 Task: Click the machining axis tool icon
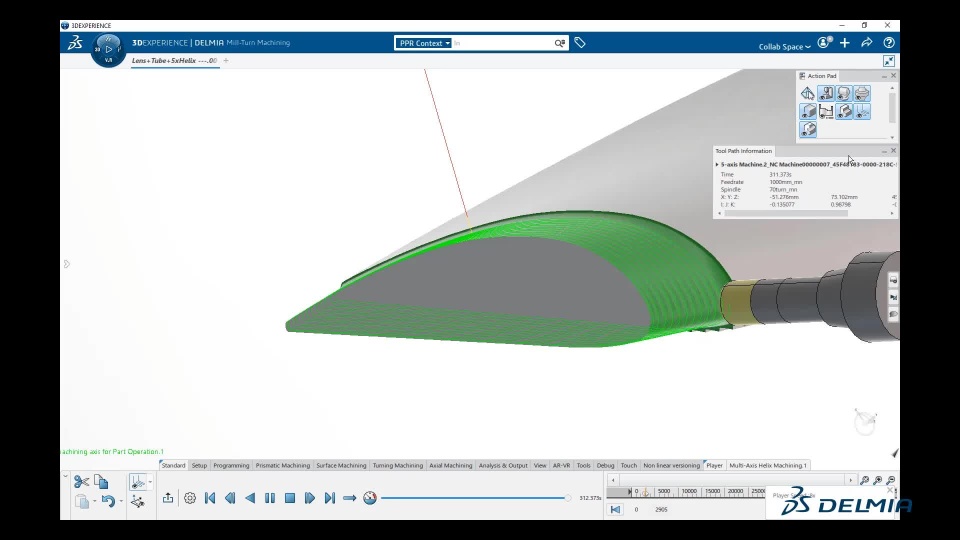pyautogui.click(x=138, y=482)
